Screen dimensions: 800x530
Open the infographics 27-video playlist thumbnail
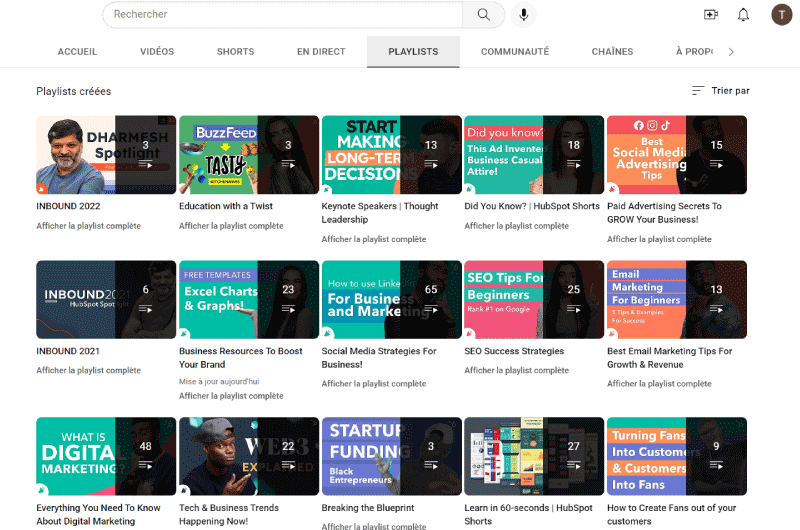tap(534, 457)
